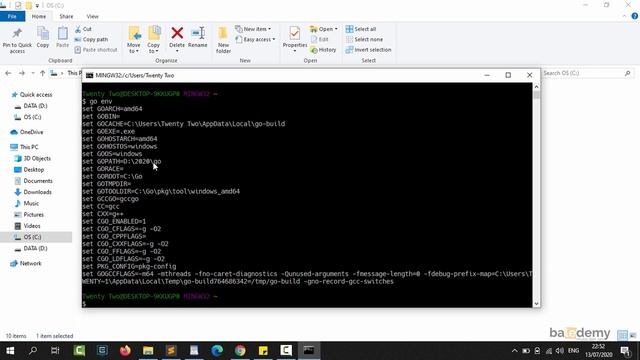
Task: Switch to the Share ribbon tab
Action: coord(66,16)
